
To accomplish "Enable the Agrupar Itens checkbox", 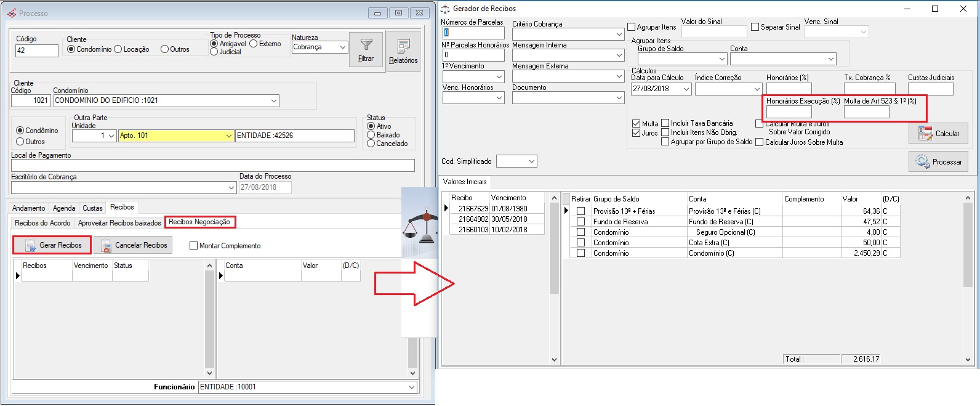I will 632,27.
